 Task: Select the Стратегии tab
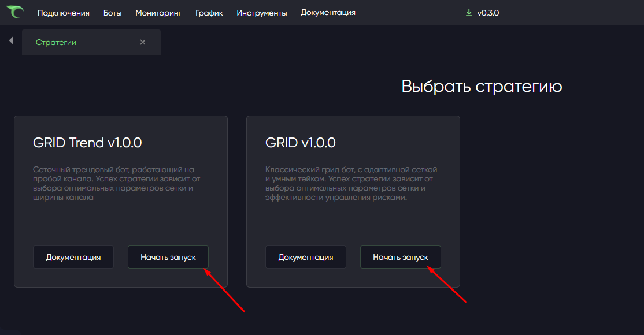tap(56, 42)
